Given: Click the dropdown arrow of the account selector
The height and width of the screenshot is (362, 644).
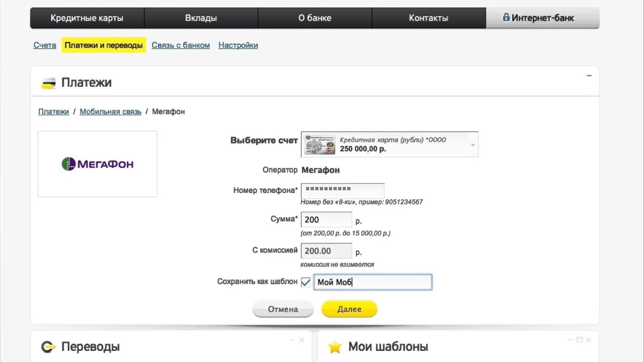Looking at the screenshot, I should tap(472, 145).
